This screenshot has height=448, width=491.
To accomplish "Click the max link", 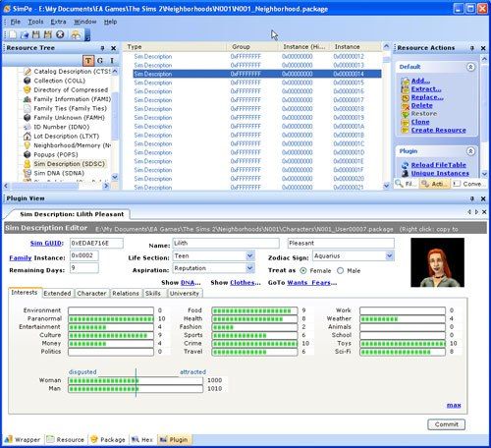I will [454, 406].
